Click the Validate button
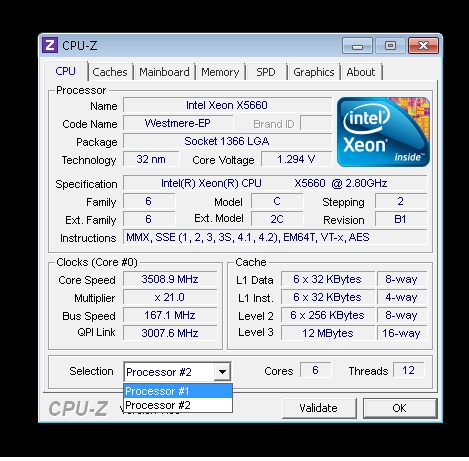Image resolution: width=469 pixels, height=461 pixels. tap(319, 408)
